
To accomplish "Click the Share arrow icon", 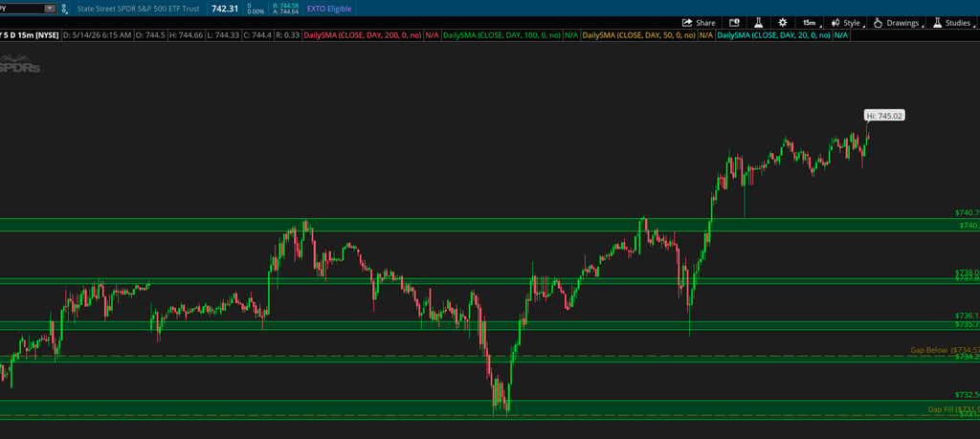I will point(687,23).
